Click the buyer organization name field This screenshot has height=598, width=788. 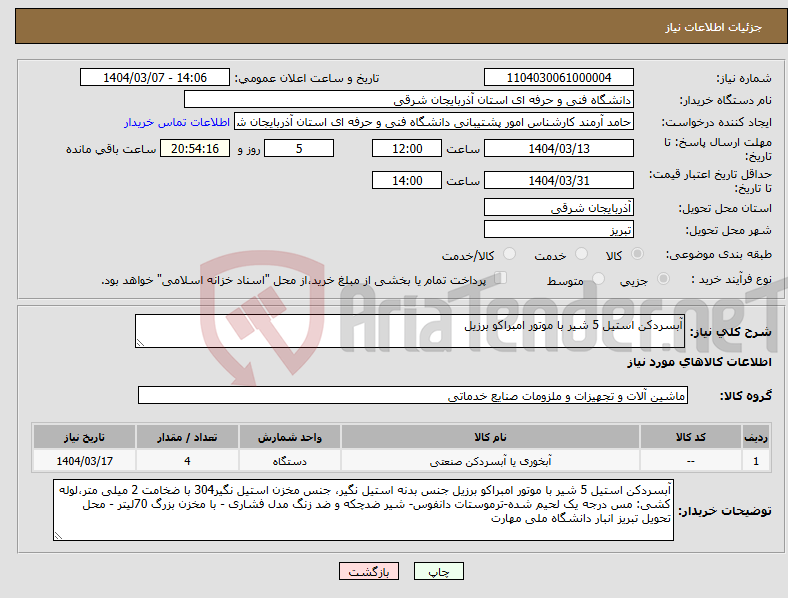click(x=409, y=99)
